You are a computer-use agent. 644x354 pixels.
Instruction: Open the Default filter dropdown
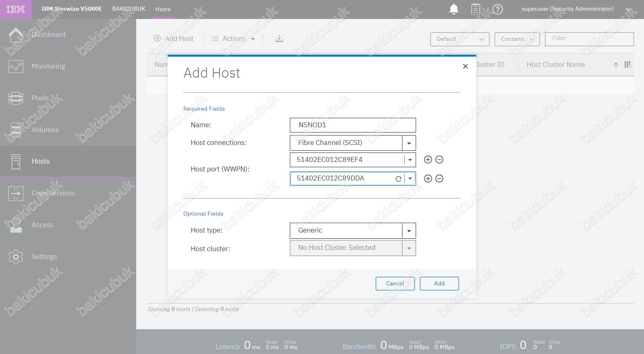click(x=459, y=39)
